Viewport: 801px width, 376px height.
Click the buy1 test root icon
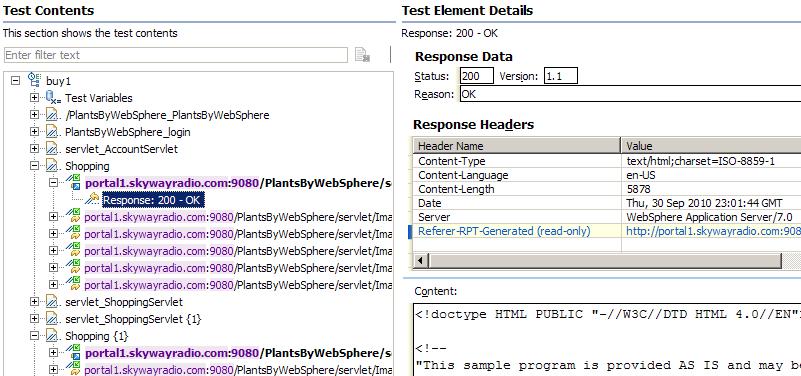tap(34, 80)
